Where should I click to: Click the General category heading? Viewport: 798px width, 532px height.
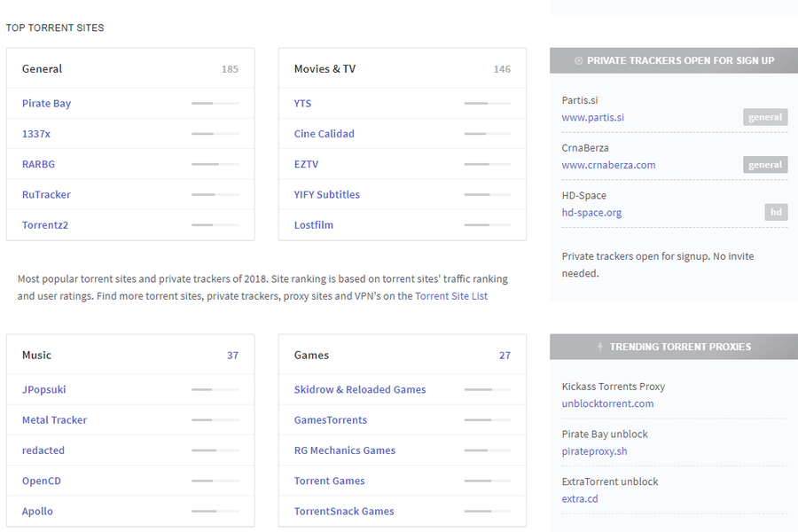(x=42, y=69)
